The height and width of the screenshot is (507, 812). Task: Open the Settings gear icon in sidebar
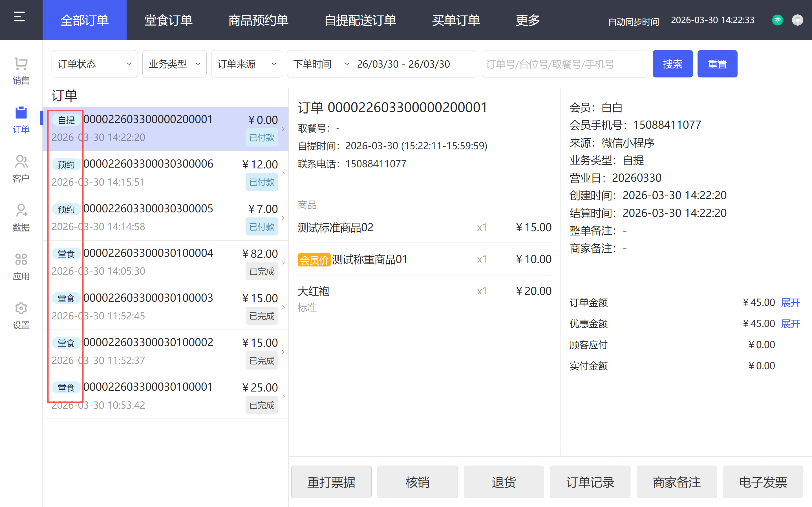[21, 308]
